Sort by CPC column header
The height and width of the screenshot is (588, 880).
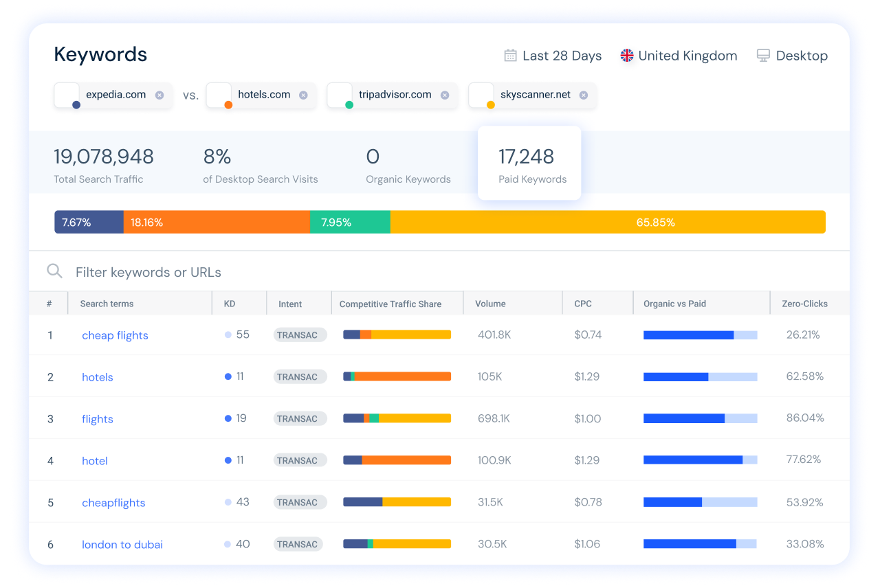coord(583,304)
